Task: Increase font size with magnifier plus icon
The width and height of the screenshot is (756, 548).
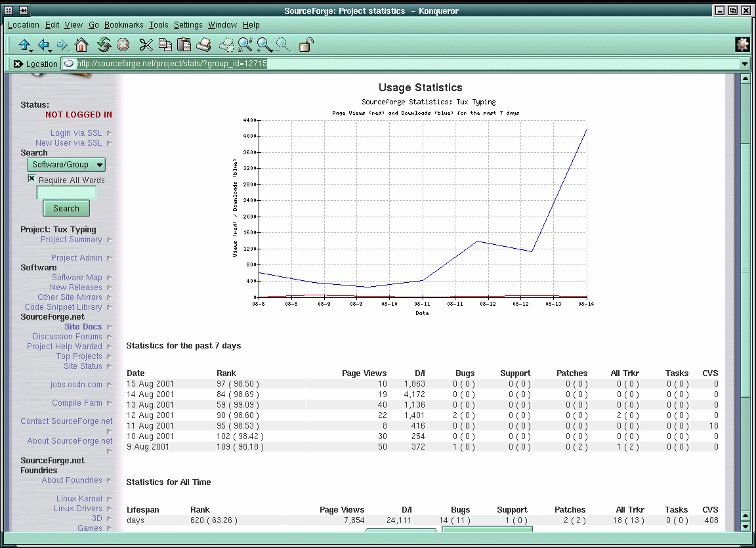Action: pyautogui.click(x=264, y=45)
